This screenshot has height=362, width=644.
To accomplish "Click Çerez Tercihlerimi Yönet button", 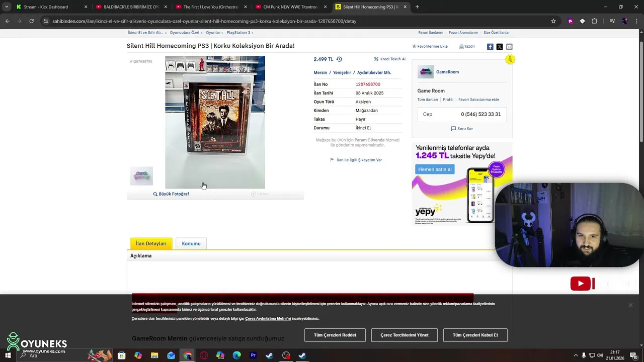I will 405,335.
